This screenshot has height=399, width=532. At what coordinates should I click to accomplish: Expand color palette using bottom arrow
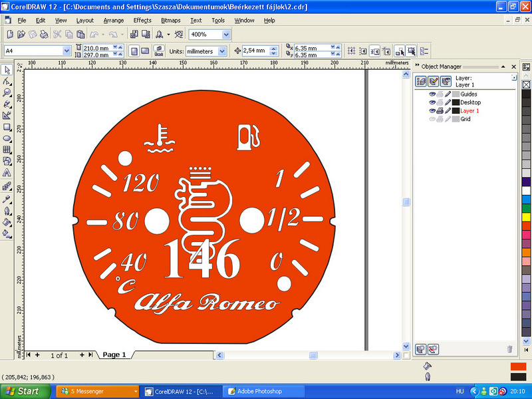coord(526,350)
